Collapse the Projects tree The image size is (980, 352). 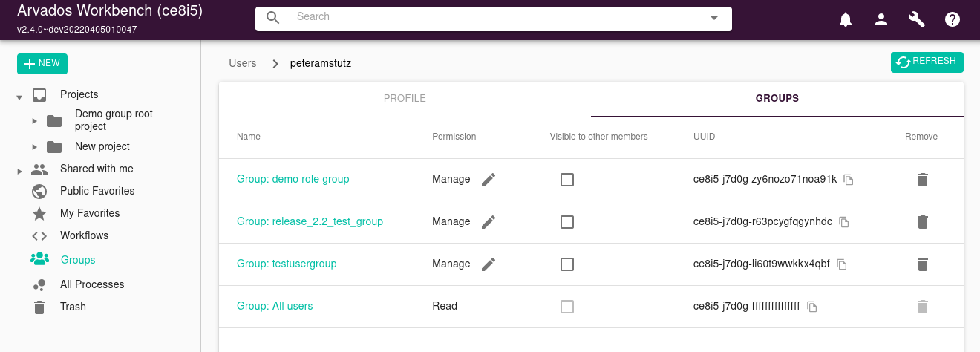[19, 96]
